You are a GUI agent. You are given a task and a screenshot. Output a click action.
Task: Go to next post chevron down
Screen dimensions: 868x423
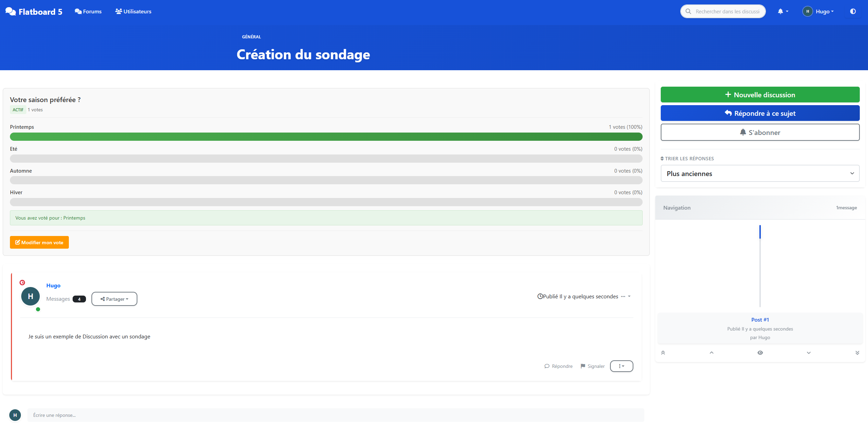pyautogui.click(x=809, y=353)
